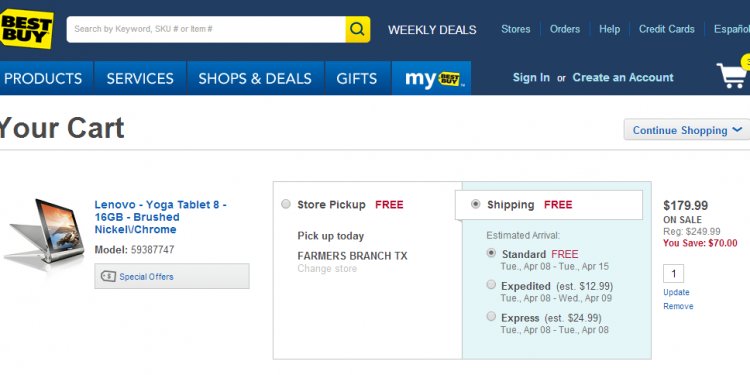Click the Remove item link

[x=678, y=306]
